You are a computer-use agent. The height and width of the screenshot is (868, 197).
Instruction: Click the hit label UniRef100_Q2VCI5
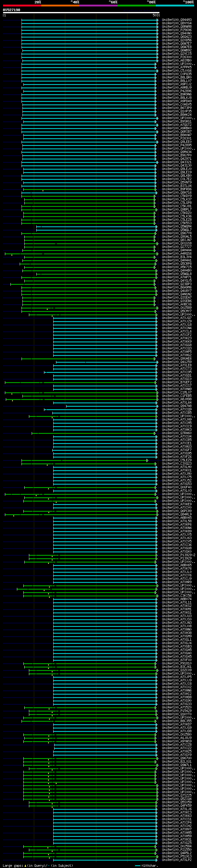click(177, 54)
